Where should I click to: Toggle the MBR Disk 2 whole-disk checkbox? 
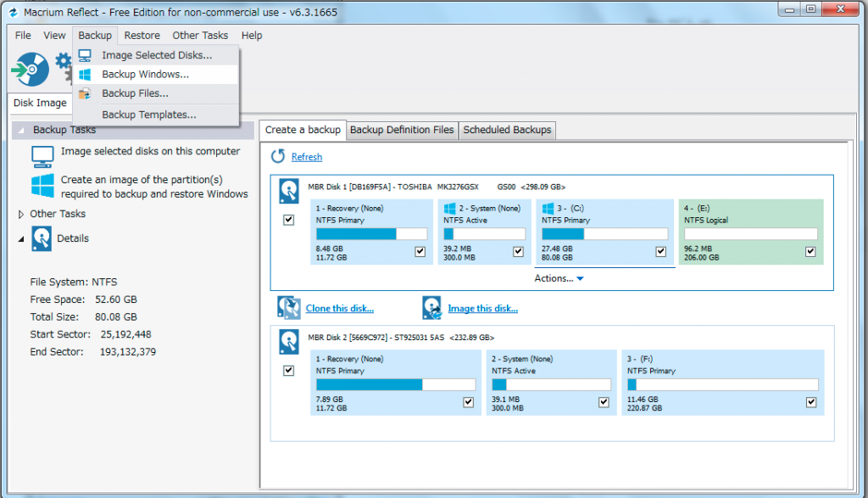[x=288, y=371]
